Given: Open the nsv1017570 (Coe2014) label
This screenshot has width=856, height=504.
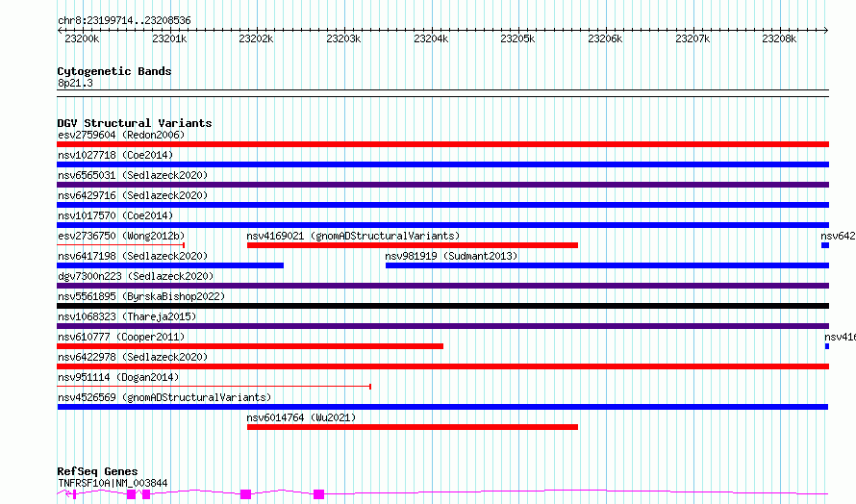Looking at the screenshot, I should [115, 215].
